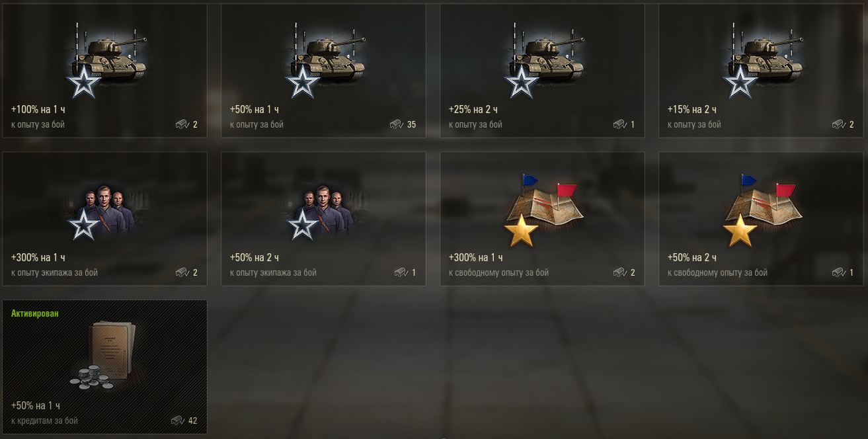
Task: Click the green 'Активирован' status label
Action: (x=35, y=313)
